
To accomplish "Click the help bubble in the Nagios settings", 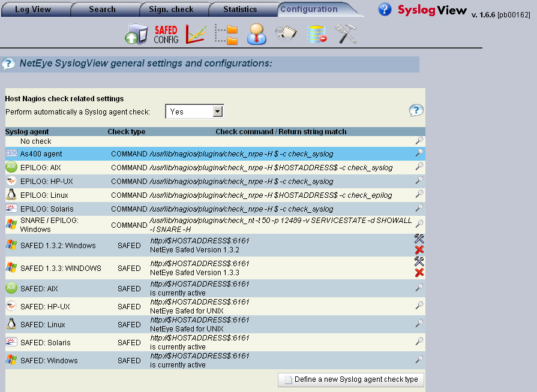I will coord(416,110).
